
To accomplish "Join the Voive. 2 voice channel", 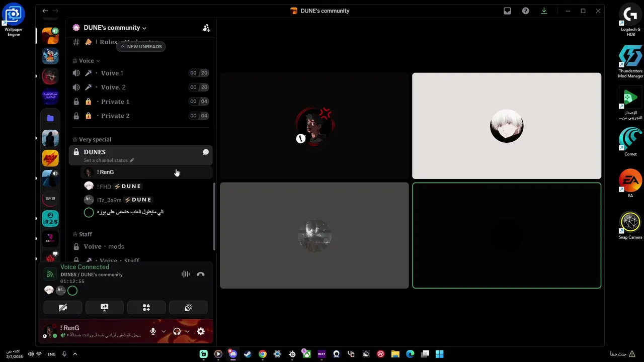I will click(x=140, y=87).
